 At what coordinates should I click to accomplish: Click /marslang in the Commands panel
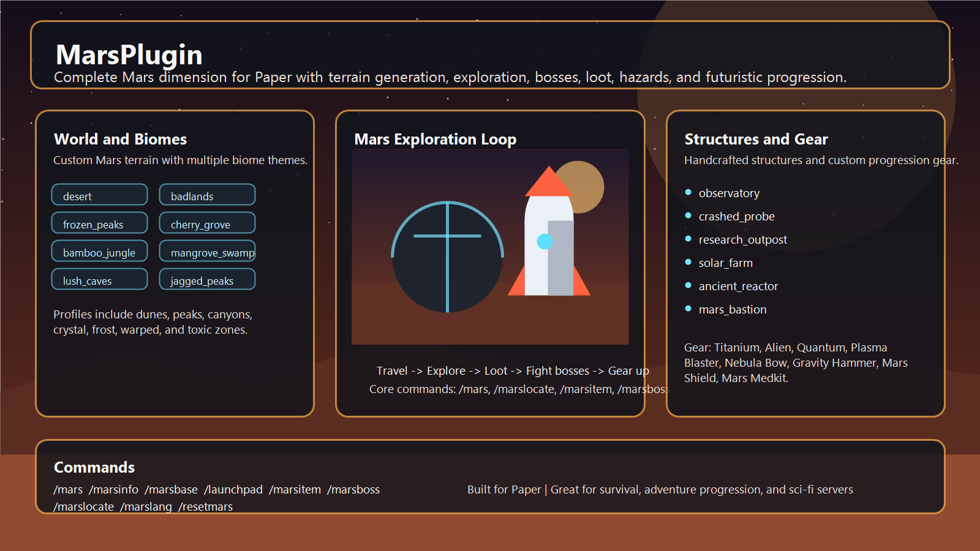tap(146, 507)
